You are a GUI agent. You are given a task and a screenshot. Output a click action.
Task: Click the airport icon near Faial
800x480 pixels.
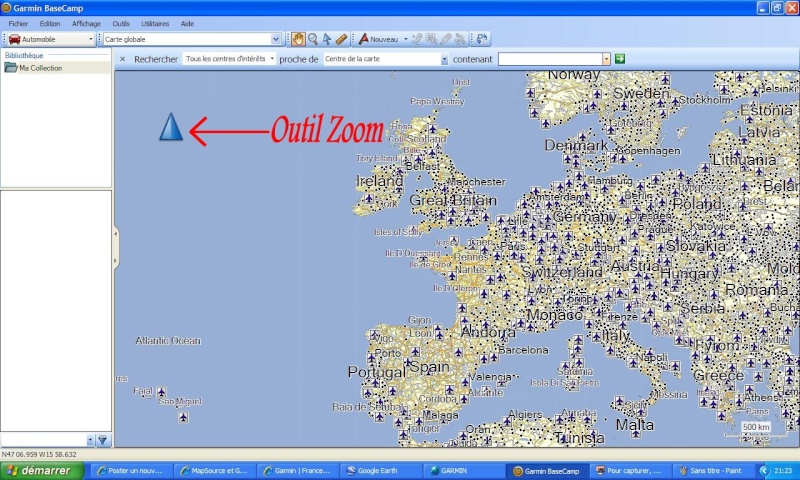[x=162, y=392]
